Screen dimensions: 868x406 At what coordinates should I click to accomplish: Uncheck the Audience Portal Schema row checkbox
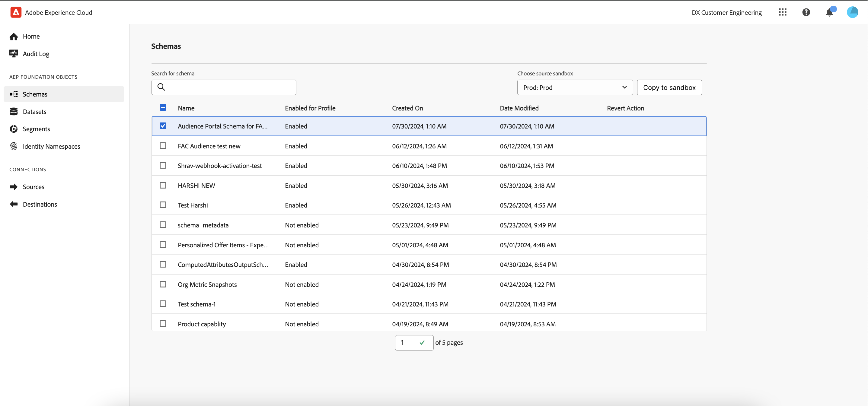click(x=163, y=126)
